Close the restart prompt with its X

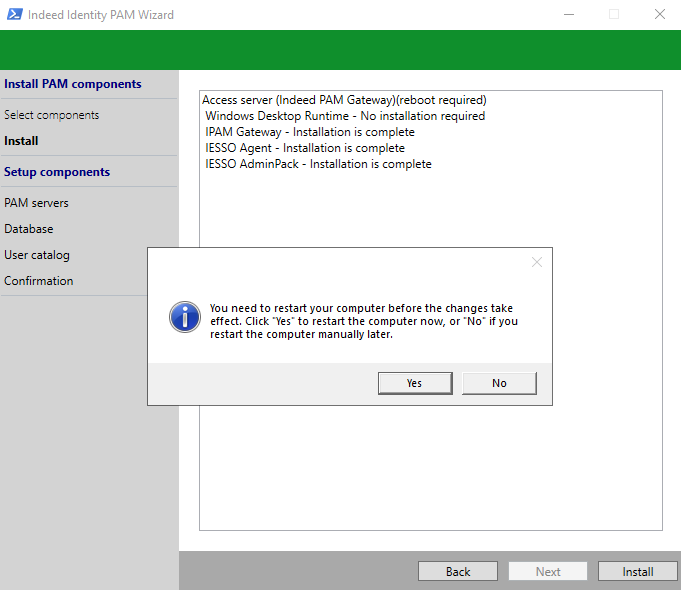click(537, 262)
